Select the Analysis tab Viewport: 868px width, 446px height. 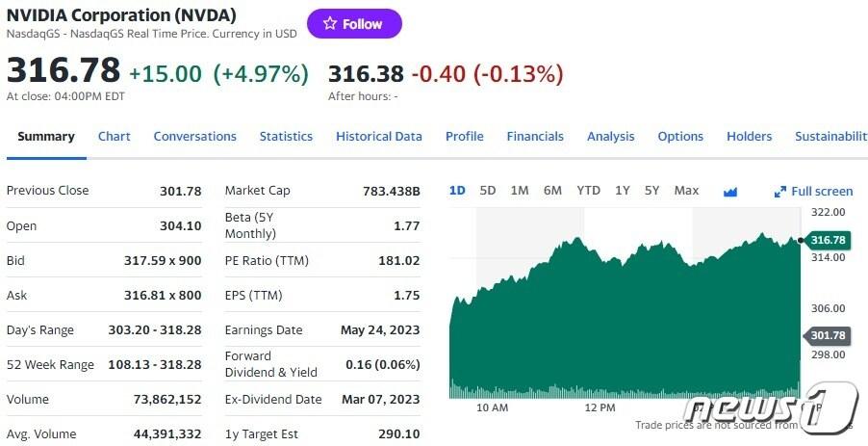(611, 137)
